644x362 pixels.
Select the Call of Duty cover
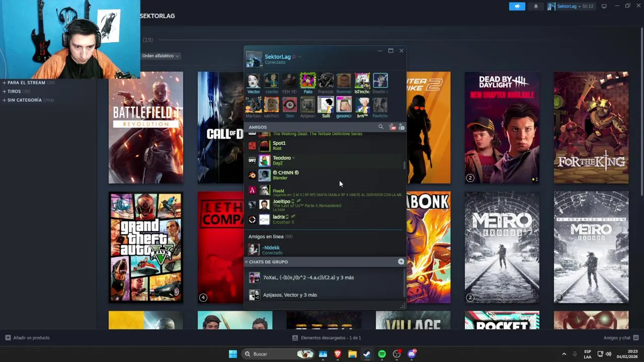click(x=221, y=128)
